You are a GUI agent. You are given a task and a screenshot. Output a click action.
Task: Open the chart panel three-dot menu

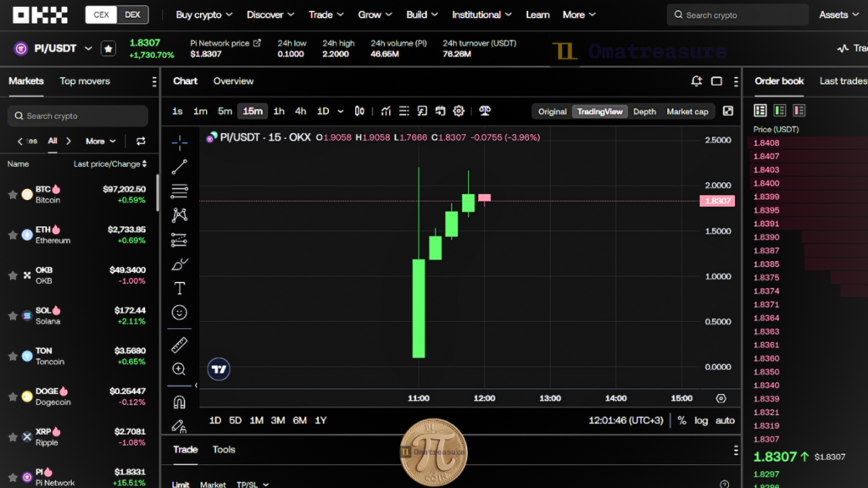pos(736,81)
